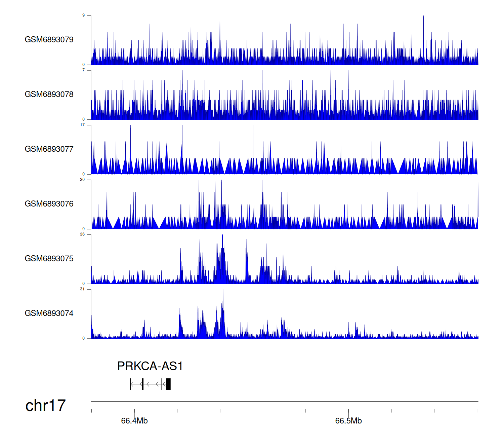This screenshot has width=504, height=444.
Task: Click the GSM6893077 track name
Action: [49, 149]
